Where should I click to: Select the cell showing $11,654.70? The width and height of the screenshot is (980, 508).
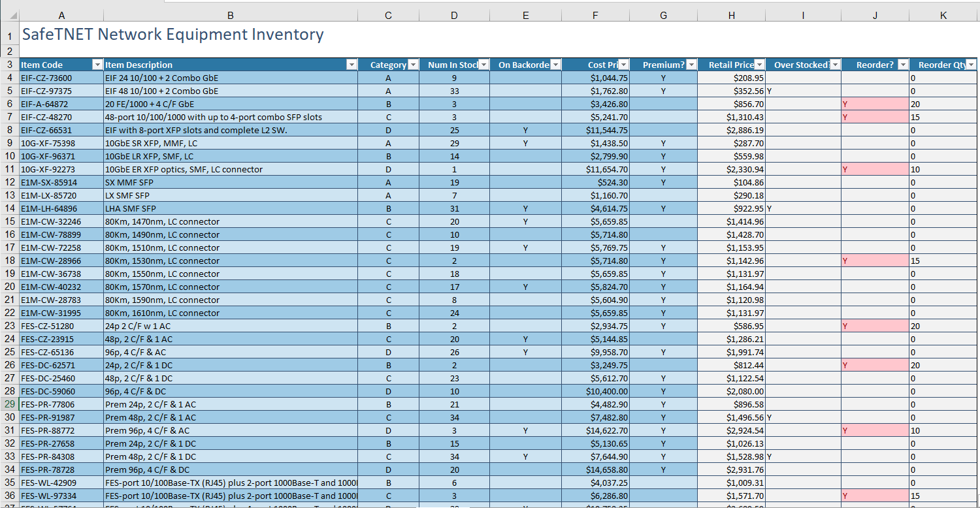point(595,169)
